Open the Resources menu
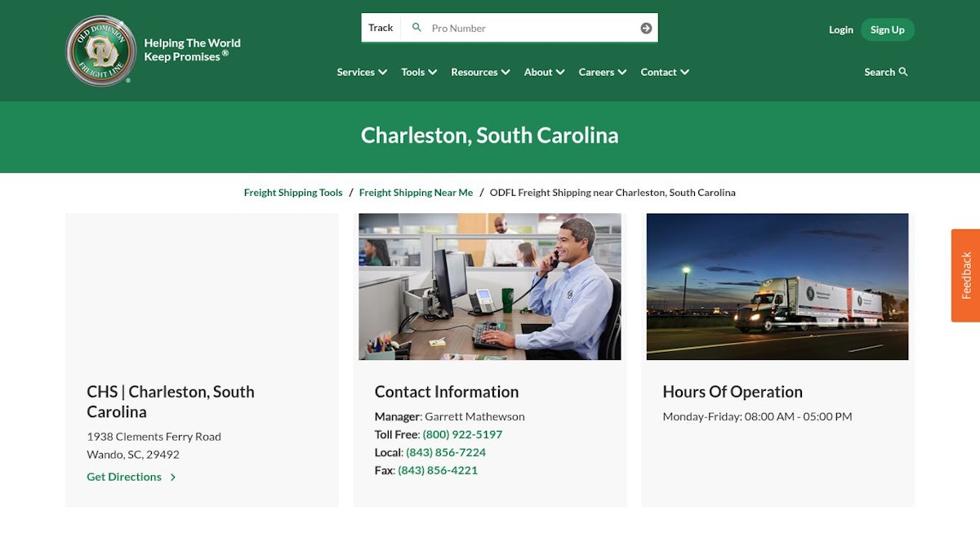Image resolution: width=980 pixels, height=551 pixels. [x=480, y=72]
